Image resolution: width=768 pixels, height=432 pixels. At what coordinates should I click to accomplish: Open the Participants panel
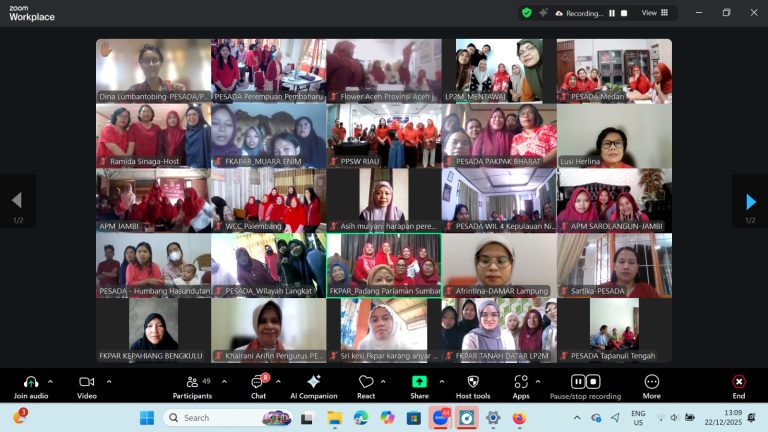coord(191,382)
